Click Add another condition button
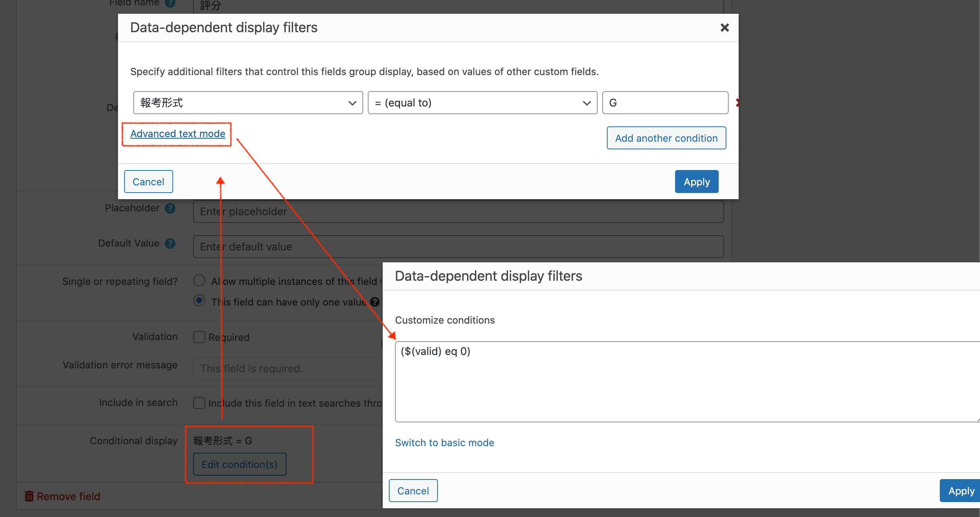 [666, 138]
